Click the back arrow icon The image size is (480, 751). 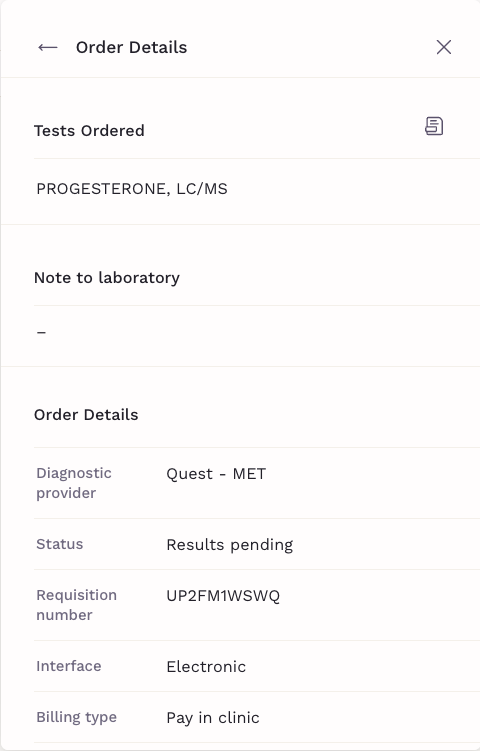click(x=48, y=47)
